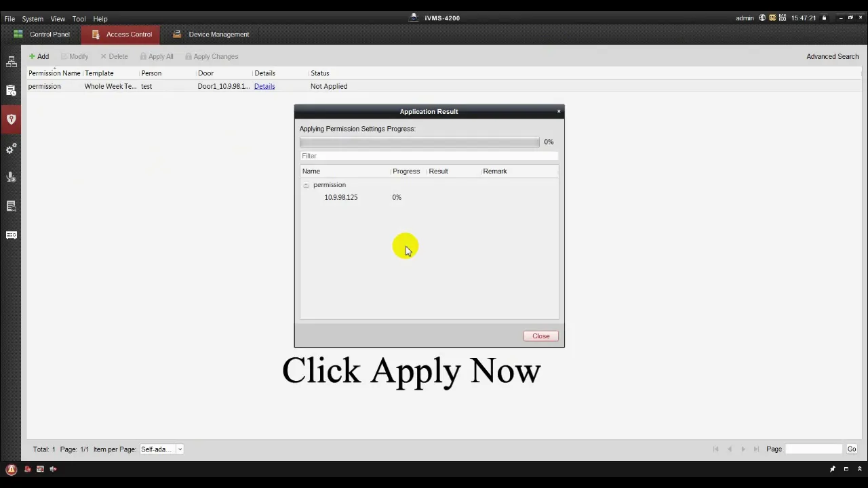The height and width of the screenshot is (488, 868).
Task: Open the microphone sidebar icon
Action: (x=11, y=177)
